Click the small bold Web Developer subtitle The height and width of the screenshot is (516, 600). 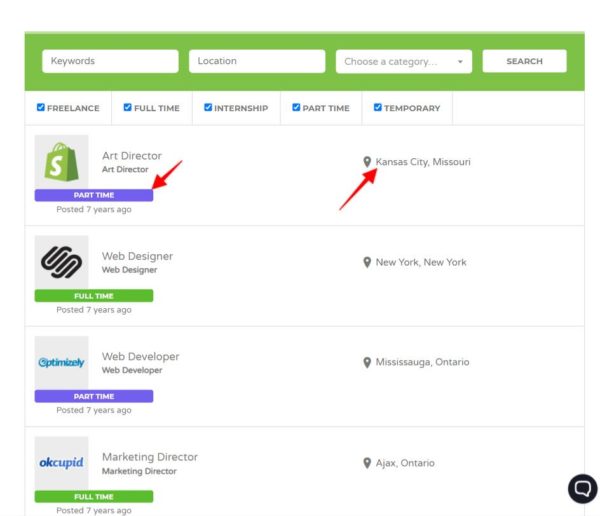tap(132, 370)
